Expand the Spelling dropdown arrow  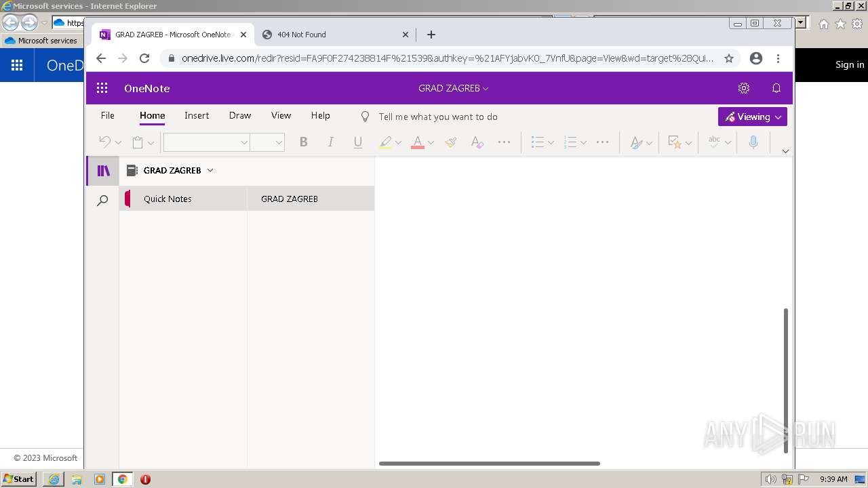728,142
